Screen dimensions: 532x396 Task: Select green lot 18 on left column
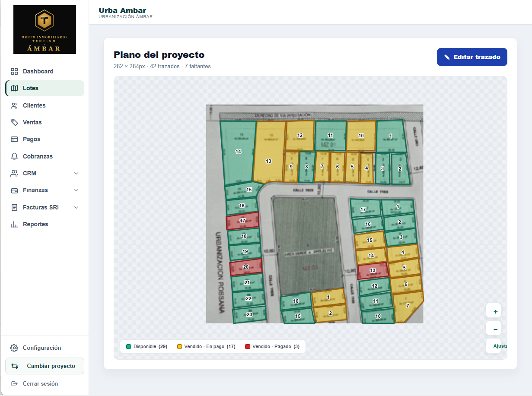[x=244, y=236]
